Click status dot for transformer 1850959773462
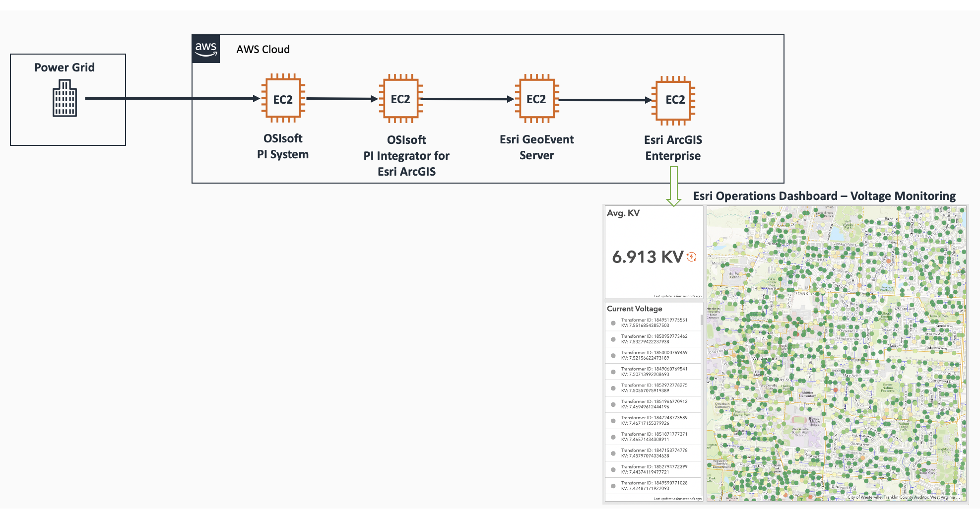This screenshot has height=518, width=980. pos(613,339)
